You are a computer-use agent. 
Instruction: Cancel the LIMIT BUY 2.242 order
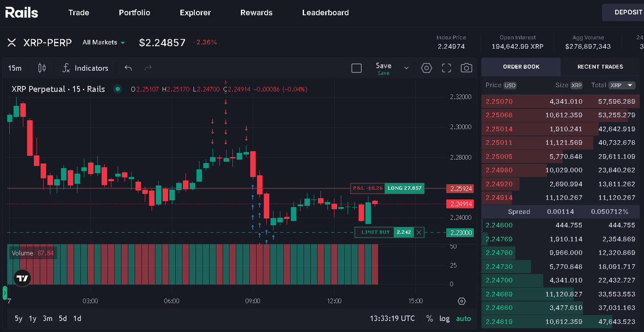tap(419, 232)
